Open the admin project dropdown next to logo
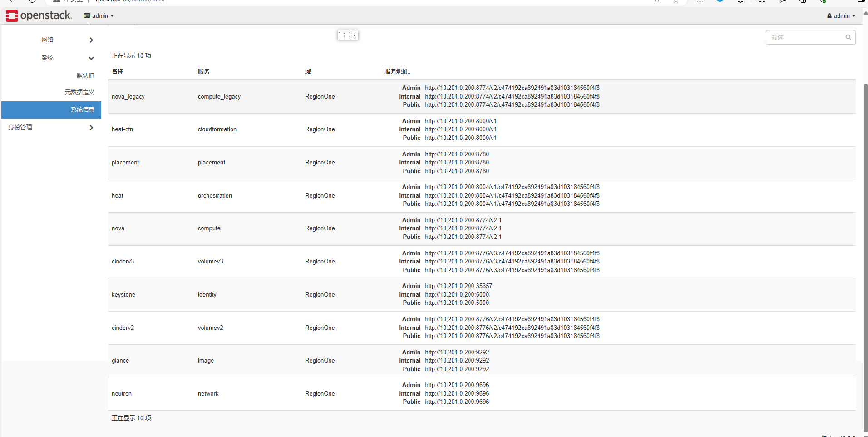 coord(99,15)
